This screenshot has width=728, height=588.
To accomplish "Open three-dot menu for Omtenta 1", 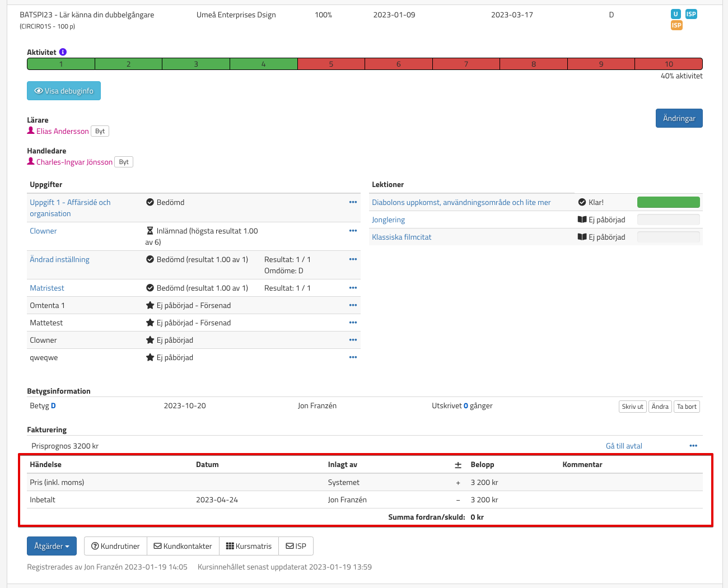I will tap(353, 305).
